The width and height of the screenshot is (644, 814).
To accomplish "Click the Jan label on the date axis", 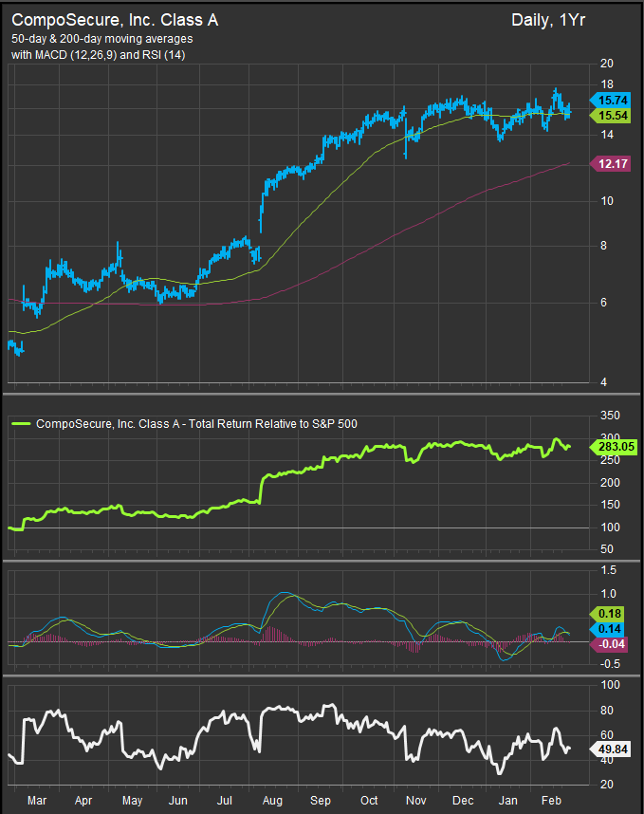I will click(508, 801).
